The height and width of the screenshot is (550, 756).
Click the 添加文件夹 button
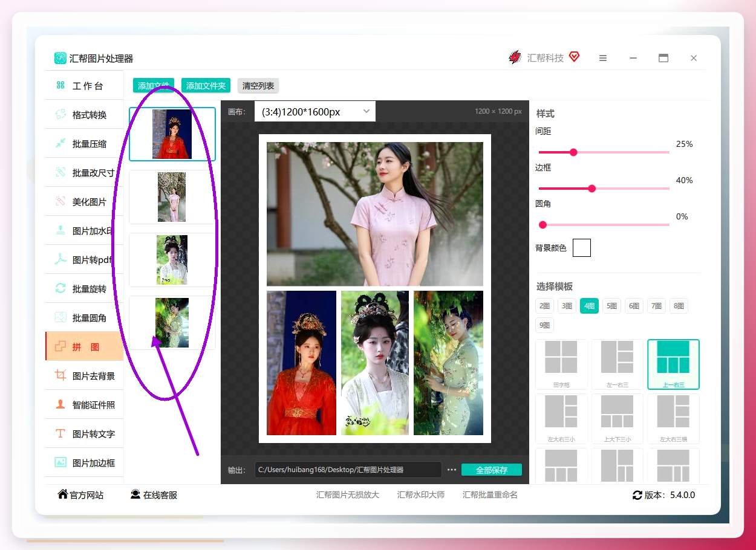(x=206, y=86)
